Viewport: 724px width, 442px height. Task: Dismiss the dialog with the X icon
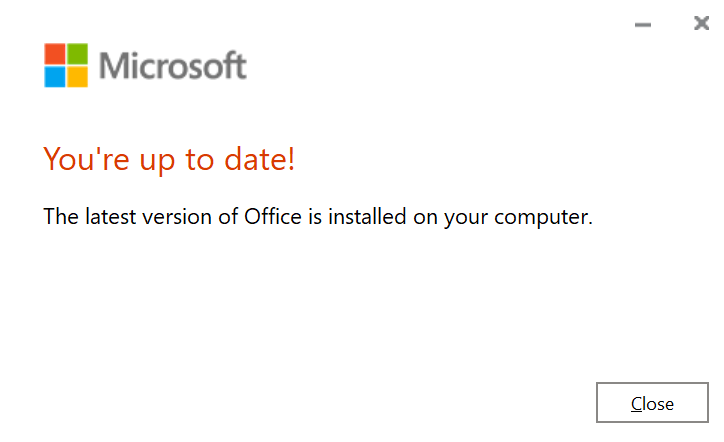[702, 23]
